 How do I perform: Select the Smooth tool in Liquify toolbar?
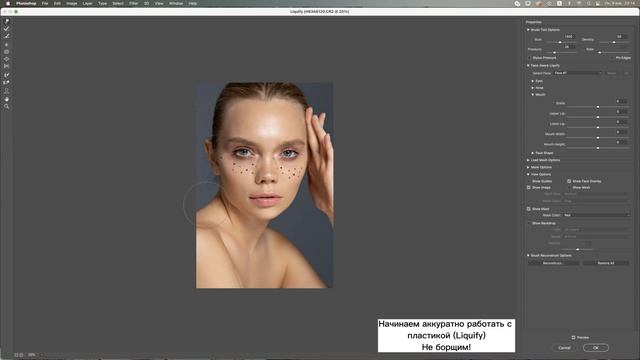click(7, 36)
